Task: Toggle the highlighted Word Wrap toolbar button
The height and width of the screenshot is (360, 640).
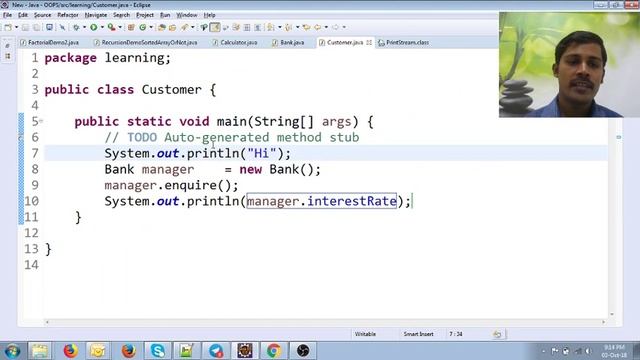Action: [x=215, y=27]
